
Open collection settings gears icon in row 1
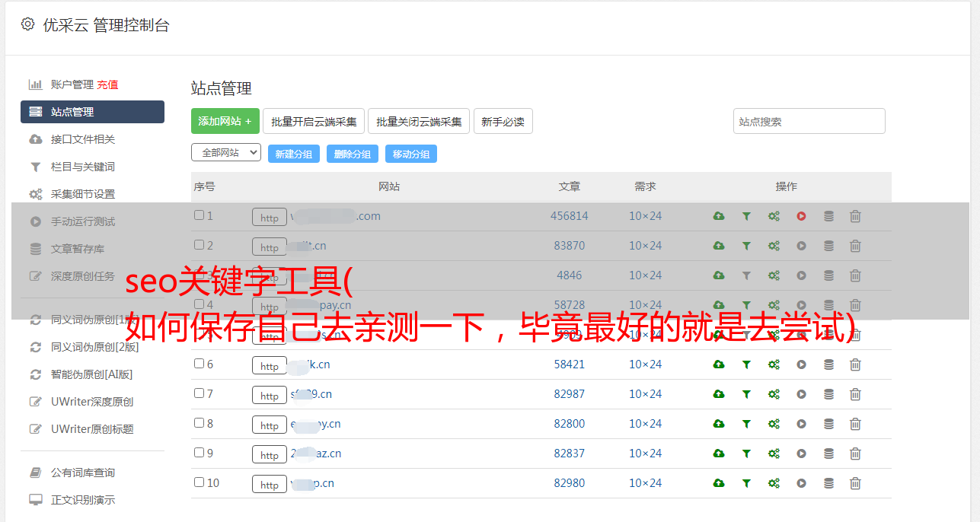click(x=774, y=216)
